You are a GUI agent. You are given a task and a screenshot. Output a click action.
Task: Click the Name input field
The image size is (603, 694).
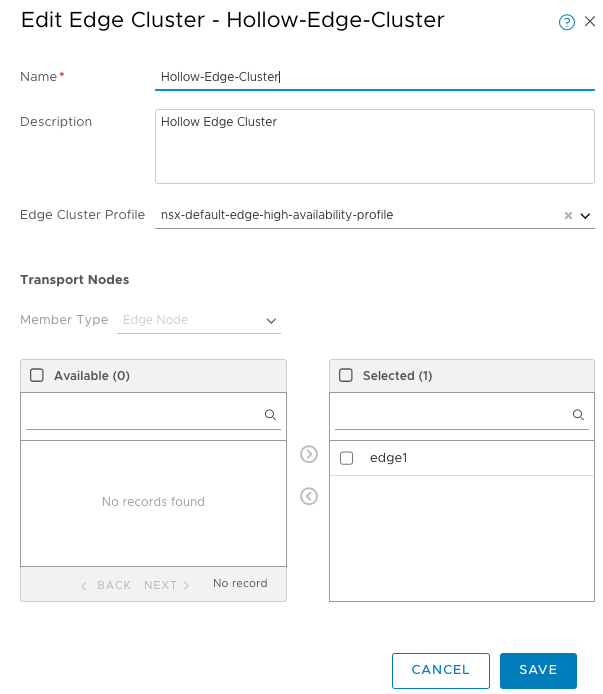pos(375,77)
